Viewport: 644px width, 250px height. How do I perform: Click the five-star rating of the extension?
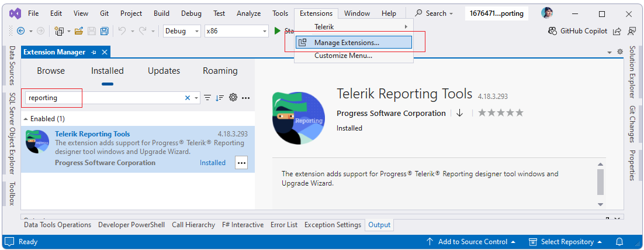500,113
